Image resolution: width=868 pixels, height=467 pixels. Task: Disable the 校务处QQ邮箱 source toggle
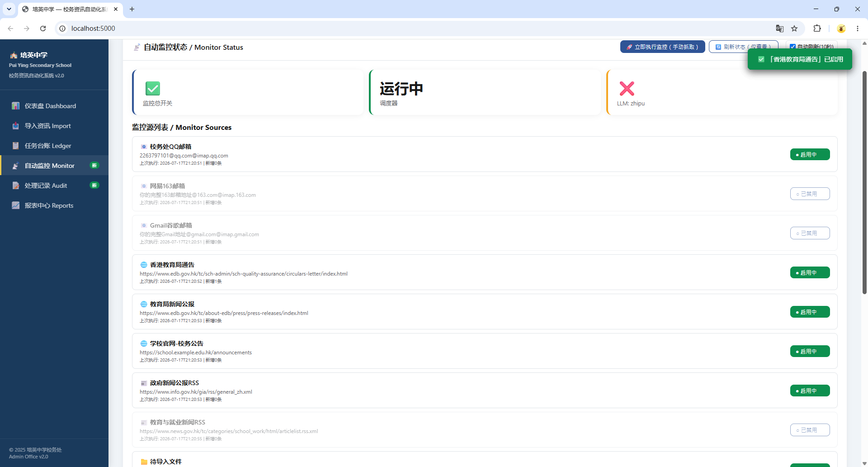(x=810, y=154)
